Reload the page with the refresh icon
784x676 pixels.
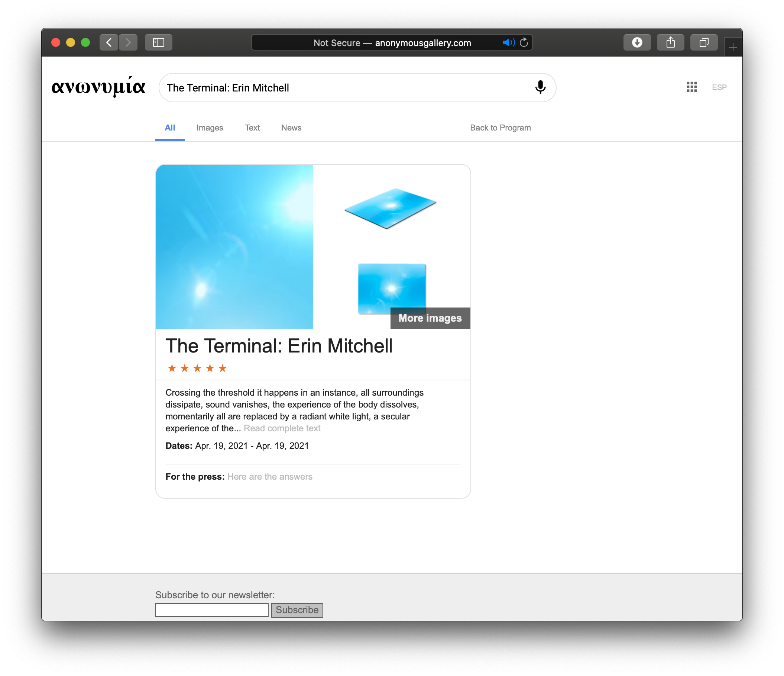click(x=524, y=42)
